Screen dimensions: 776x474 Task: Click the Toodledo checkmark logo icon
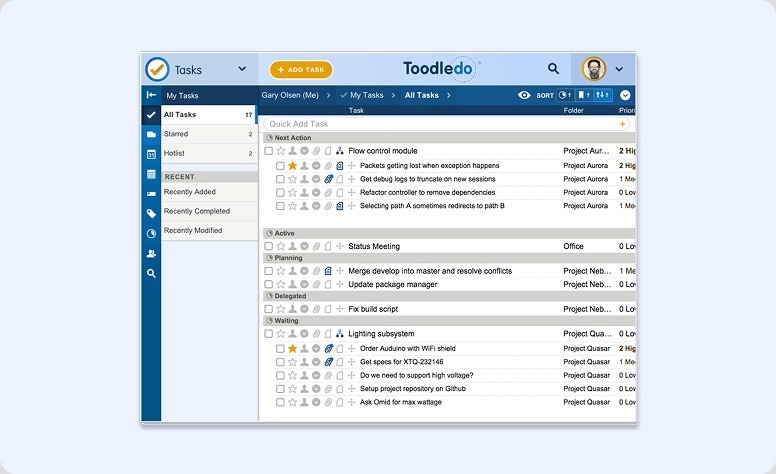[157, 69]
